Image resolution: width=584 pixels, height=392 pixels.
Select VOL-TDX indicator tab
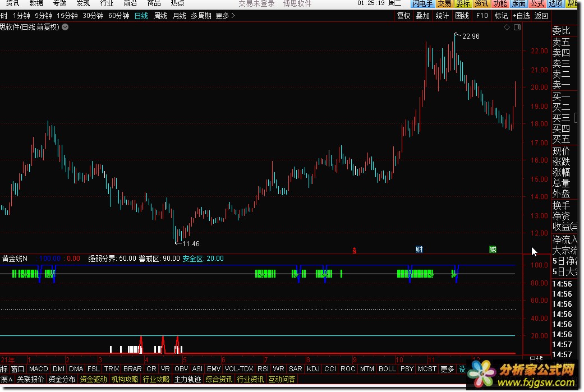tap(239, 369)
